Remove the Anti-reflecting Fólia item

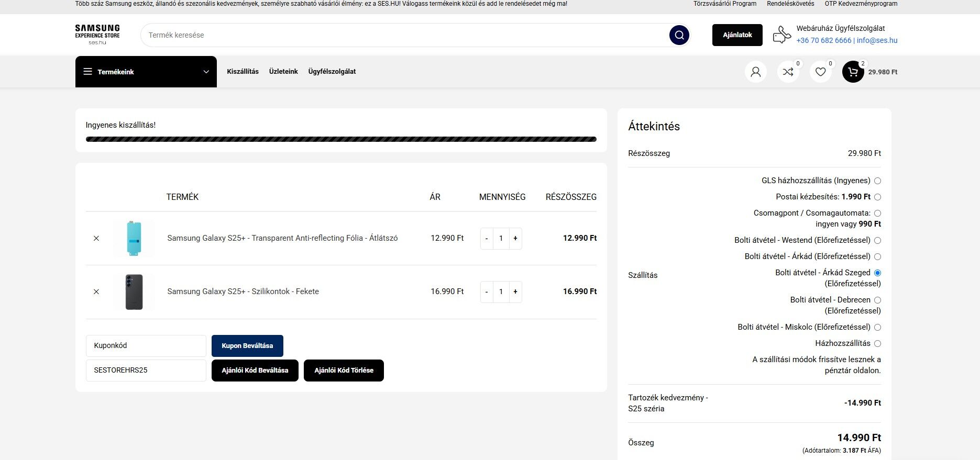(96, 238)
